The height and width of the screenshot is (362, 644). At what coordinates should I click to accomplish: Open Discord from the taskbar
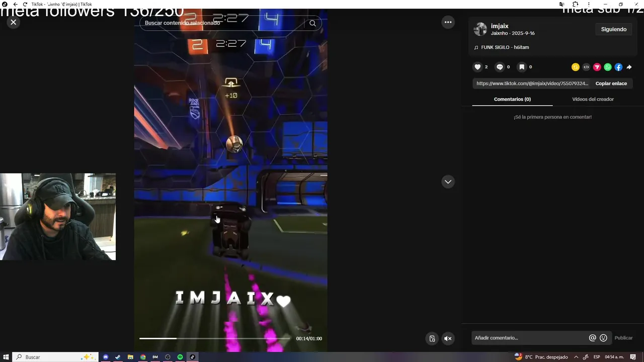[x=106, y=357]
